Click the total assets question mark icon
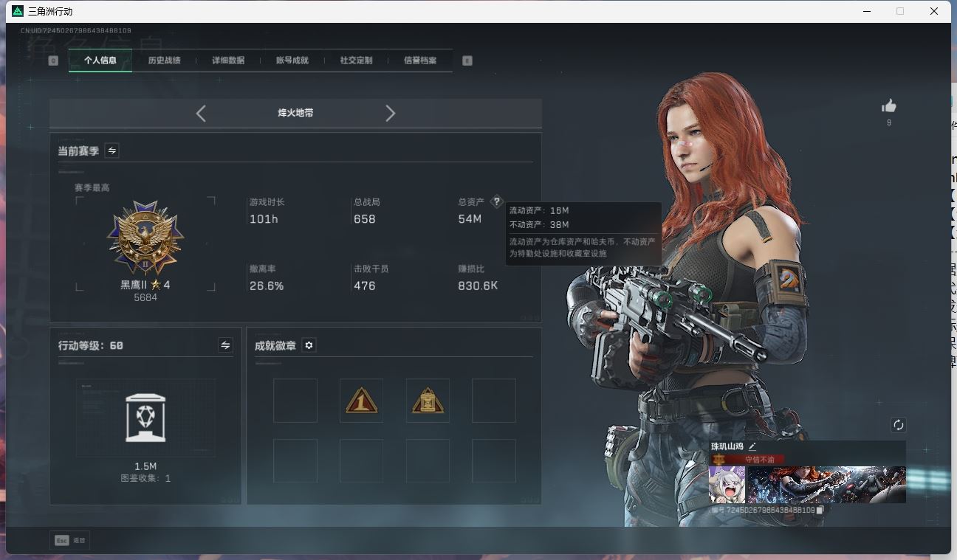This screenshot has width=957, height=560. pos(496,201)
